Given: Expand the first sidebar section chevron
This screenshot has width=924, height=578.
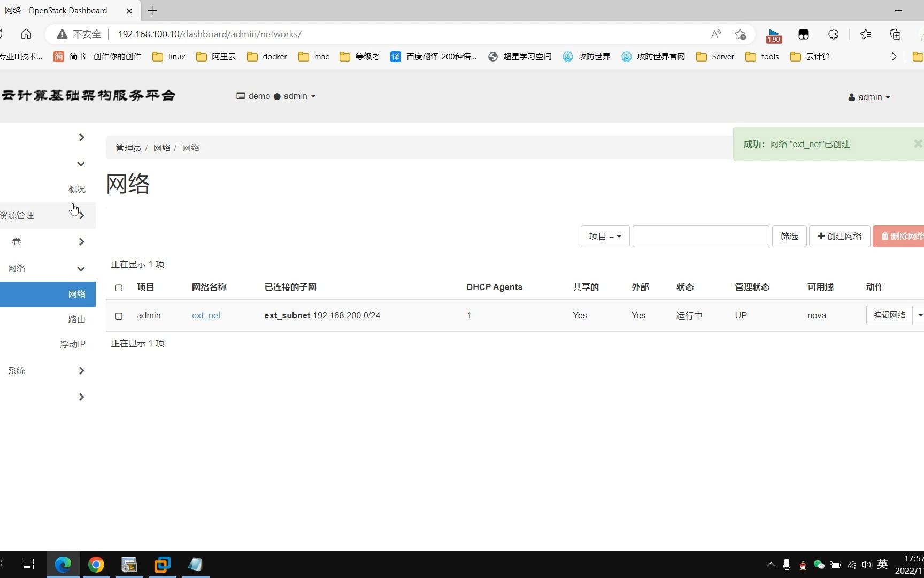Looking at the screenshot, I should click(81, 138).
